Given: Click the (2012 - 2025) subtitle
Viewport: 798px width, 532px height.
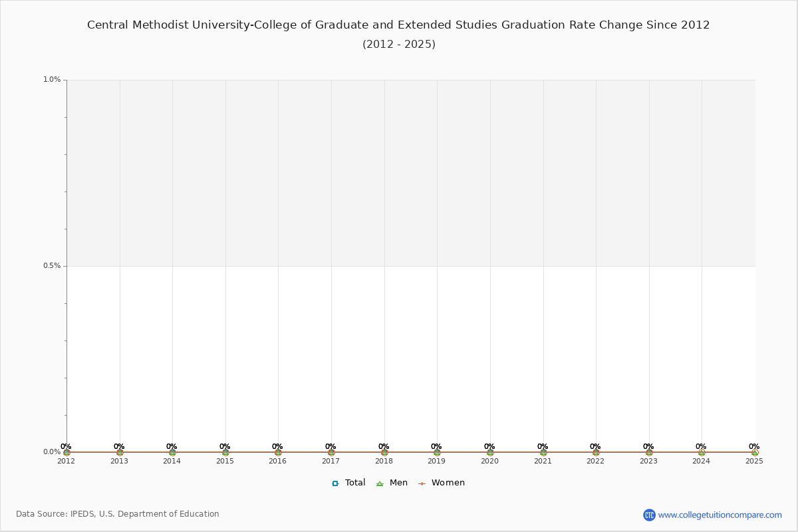Looking at the screenshot, I should coord(399,45).
